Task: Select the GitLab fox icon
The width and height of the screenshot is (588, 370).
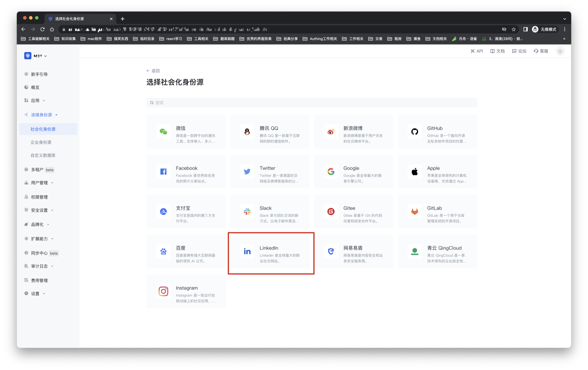Action: [414, 211]
